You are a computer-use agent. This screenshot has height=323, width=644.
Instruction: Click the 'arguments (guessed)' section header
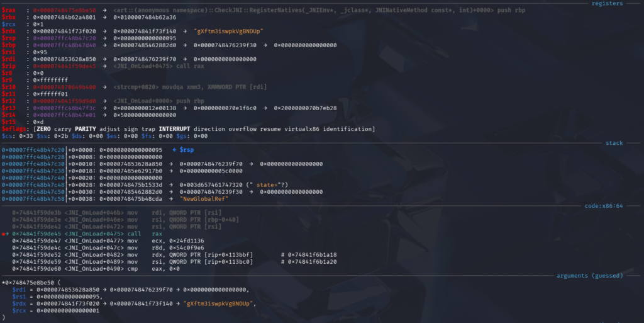point(589,276)
